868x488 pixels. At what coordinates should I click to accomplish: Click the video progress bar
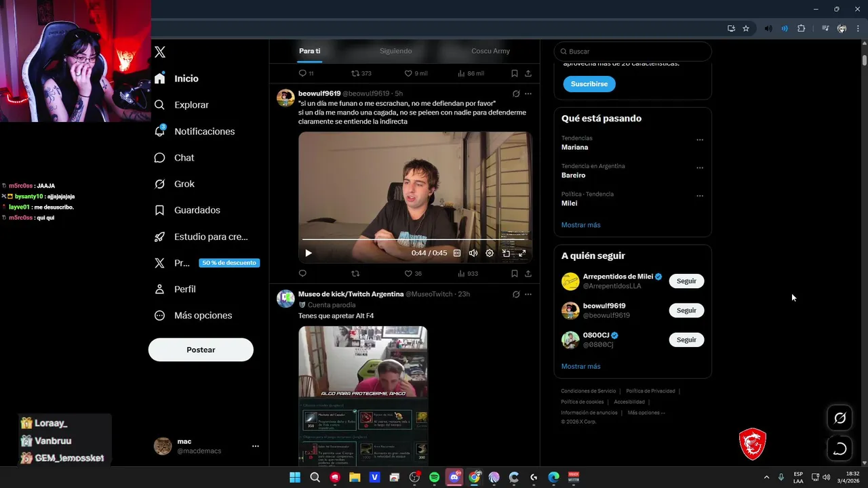[414, 239]
